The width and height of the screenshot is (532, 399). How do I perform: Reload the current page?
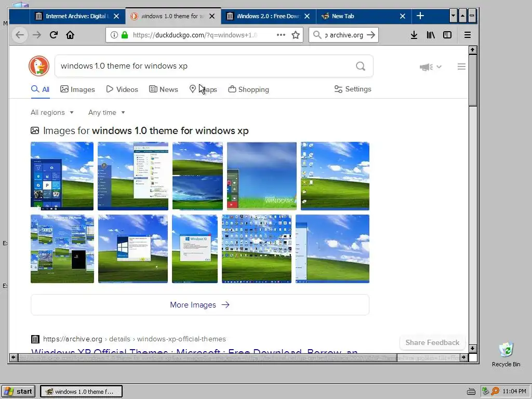tap(54, 35)
